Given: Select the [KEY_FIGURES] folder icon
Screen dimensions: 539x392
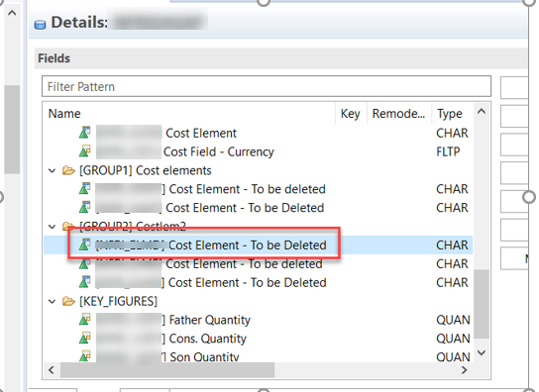Looking at the screenshot, I should 68,301.
